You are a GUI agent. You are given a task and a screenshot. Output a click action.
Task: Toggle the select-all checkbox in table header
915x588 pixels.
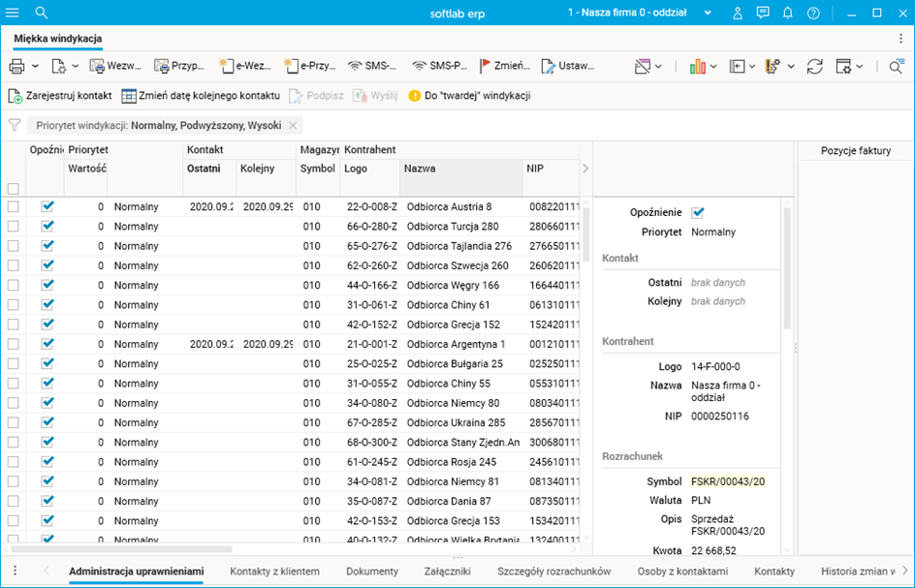pyautogui.click(x=14, y=189)
